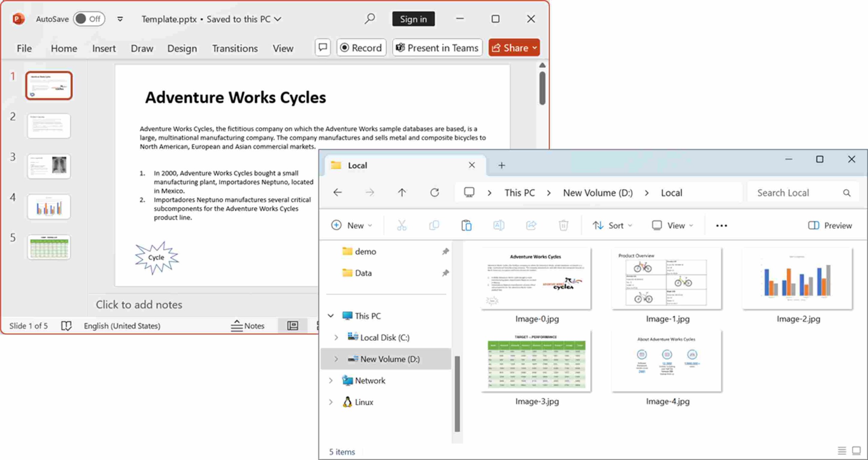This screenshot has width=868, height=460.
Task: Click the monitor icon in address bar
Action: [x=469, y=193]
